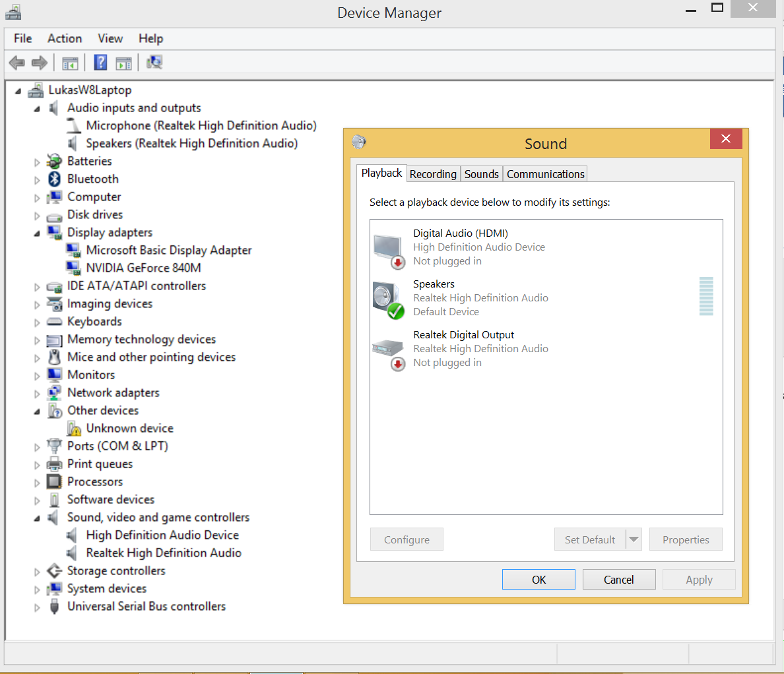Click the Speakers volume level meter

(x=706, y=296)
